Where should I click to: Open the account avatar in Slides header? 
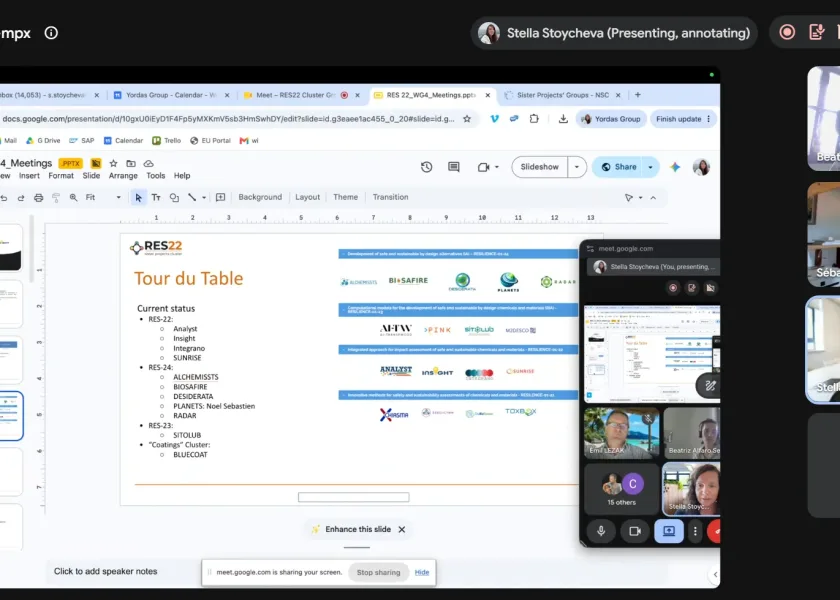701,167
